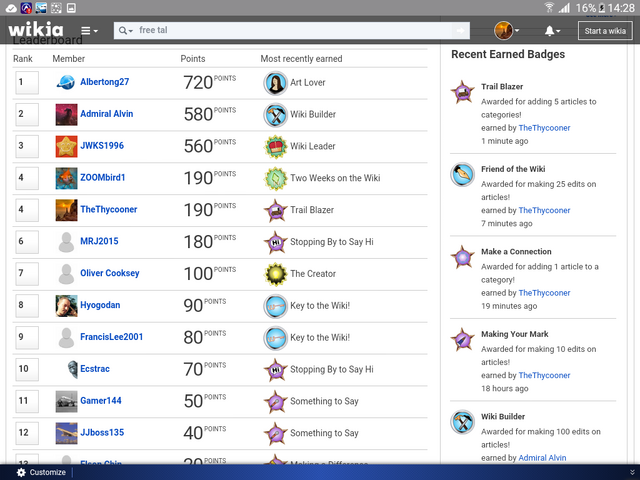The height and width of the screenshot is (480, 640).
Task: Click Gamer144's airplane avatar
Action: click(x=66, y=401)
